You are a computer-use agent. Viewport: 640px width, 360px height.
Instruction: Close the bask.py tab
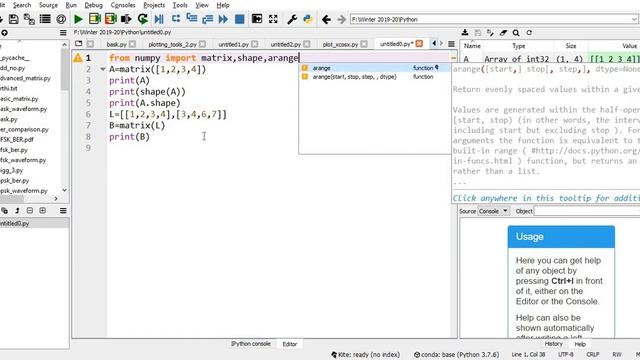point(132,44)
